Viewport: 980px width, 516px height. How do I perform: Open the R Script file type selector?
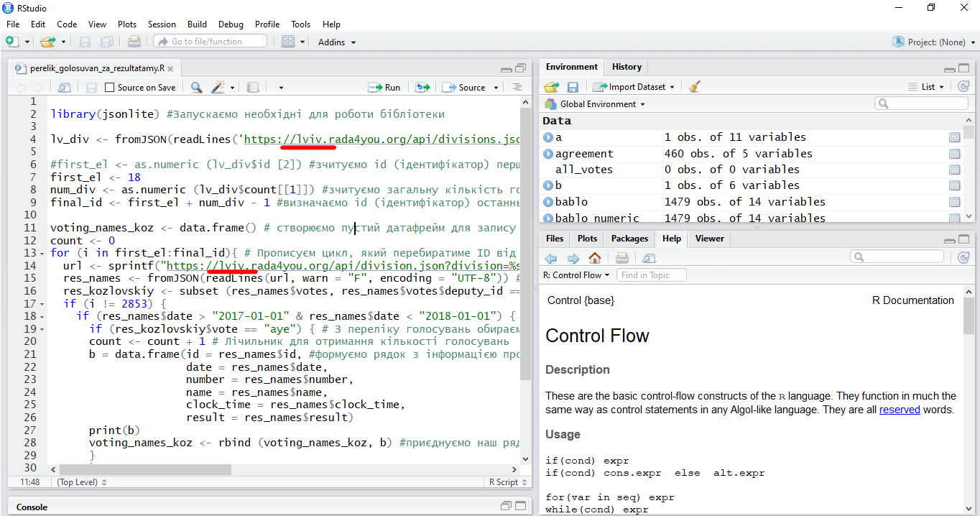tap(507, 482)
